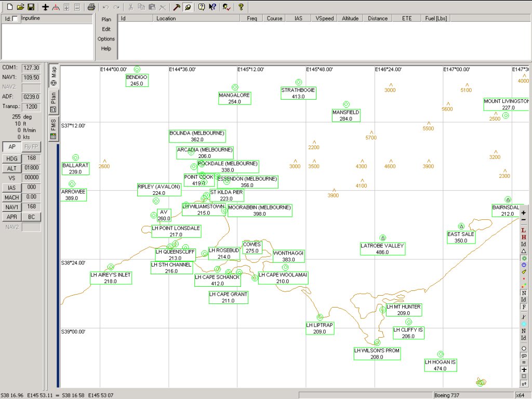Click the ETE column header
Viewport: 532px width, 399px height.
(407, 18)
